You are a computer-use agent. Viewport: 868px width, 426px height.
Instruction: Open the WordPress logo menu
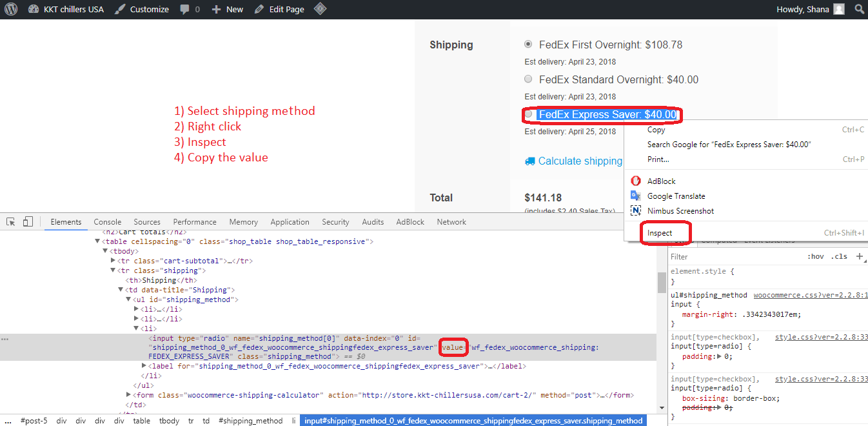click(x=11, y=9)
